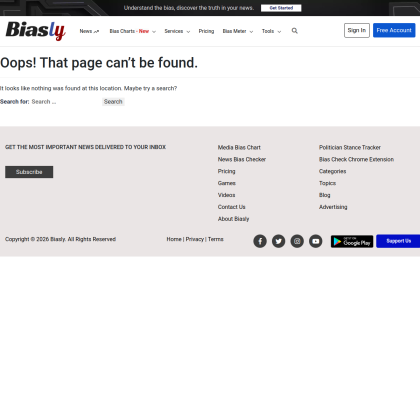This screenshot has height=420, width=420.
Task: Open the Instagram social icon
Action: 297,241
